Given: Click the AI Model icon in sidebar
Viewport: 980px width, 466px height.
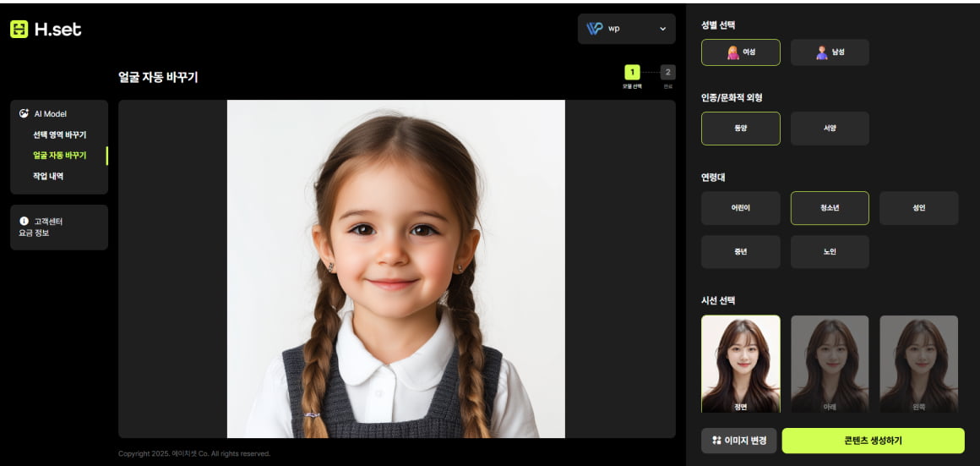Looking at the screenshot, I should pos(24,113).
